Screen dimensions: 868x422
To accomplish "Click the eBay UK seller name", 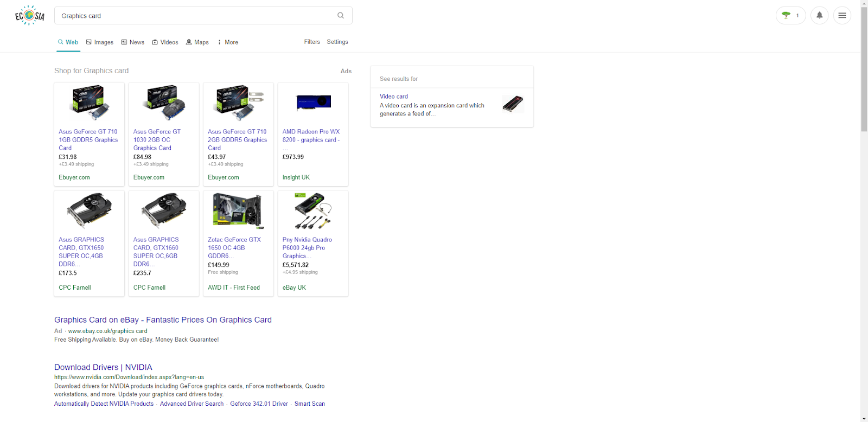I will [294, 287].
